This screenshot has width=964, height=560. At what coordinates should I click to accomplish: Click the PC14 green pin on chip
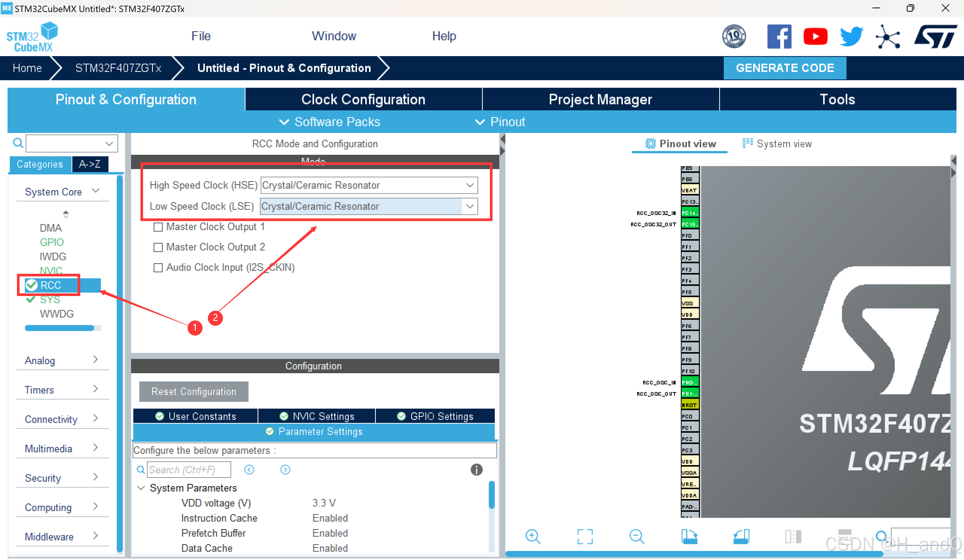pos(690,213)
